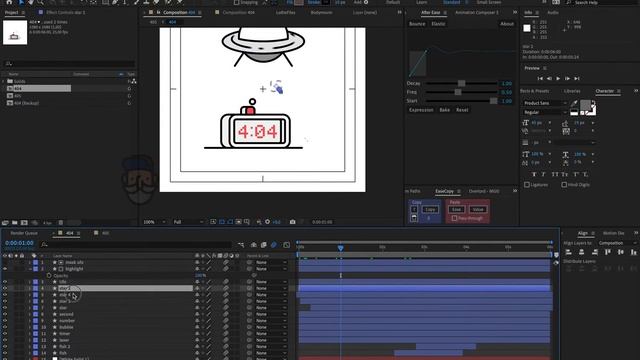
Task: Open Align Layers to Composition dropdown
Action: point(617,243)
